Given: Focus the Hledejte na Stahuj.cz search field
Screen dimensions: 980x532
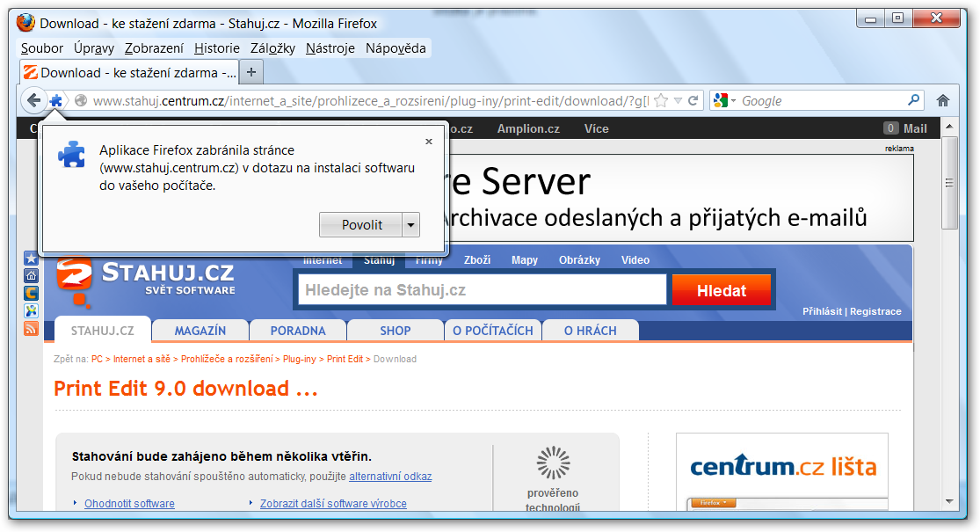Looking at the screenshot, I should tap(483, 290).
